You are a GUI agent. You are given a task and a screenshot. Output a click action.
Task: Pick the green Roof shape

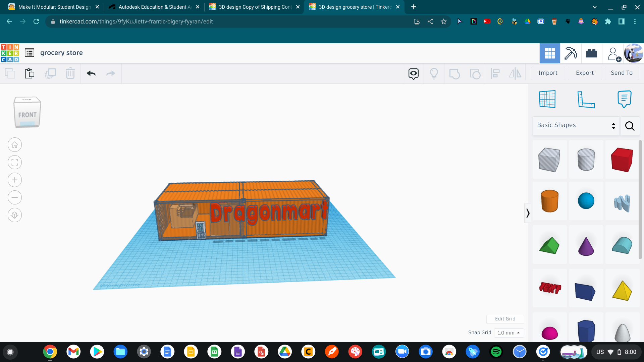(x=549, y=245)
